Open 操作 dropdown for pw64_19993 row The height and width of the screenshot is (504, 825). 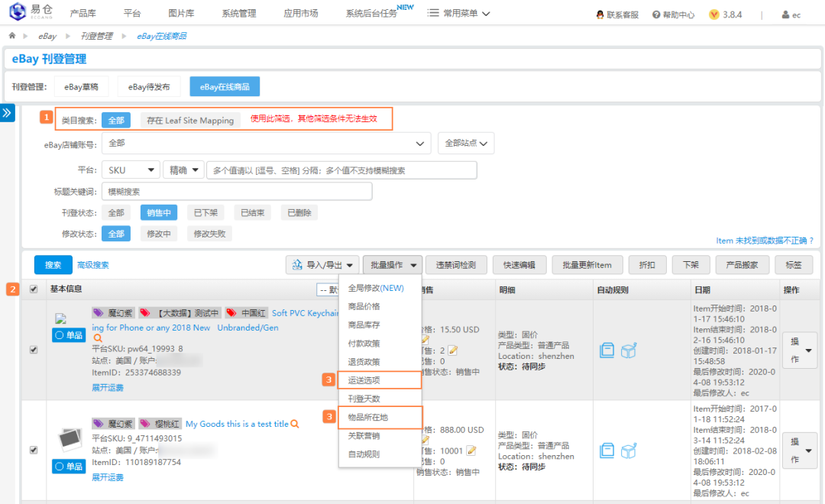pyautogui.click(x=800, y=351)
